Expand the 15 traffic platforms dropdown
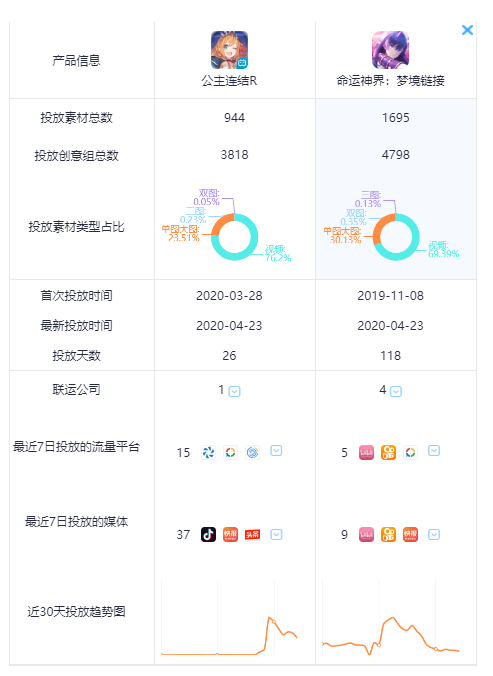This screenshot has width=493, height=676. [276, 451]
